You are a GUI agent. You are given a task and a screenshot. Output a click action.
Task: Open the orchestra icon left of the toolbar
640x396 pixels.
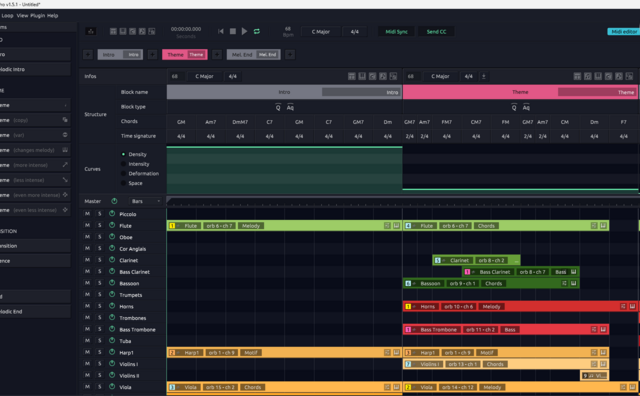[91, 31]
